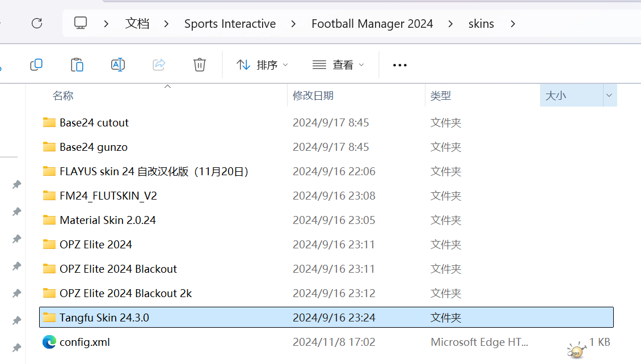Click the date 2024/9/16 22:06

(334, 171)
